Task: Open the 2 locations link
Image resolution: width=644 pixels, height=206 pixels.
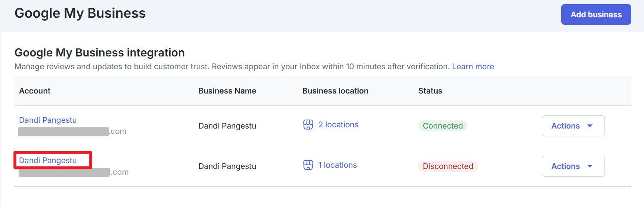Action: pyautogui.click(x=338, y=125)
